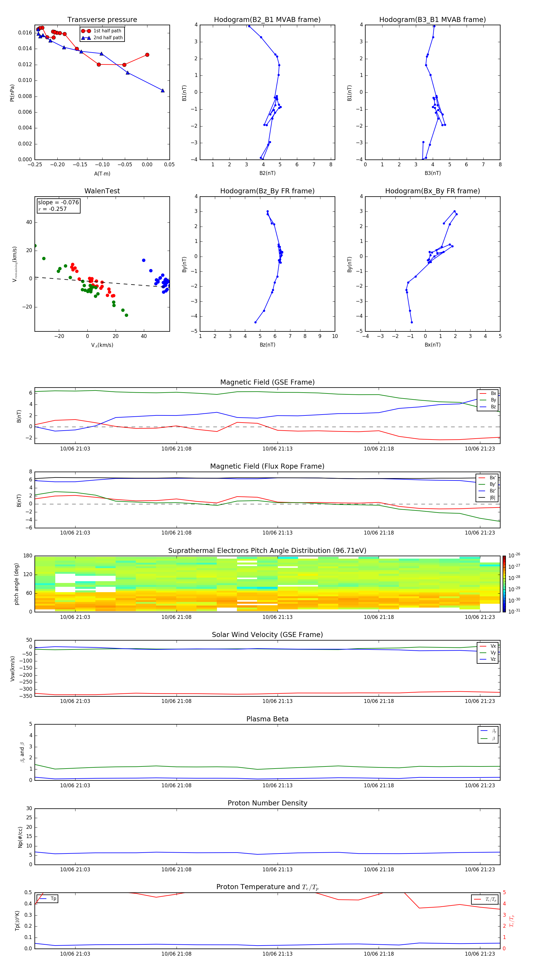Click the last red data point in Transverse pressure
Image resolution: width=535 pixels, height=980 pixels.
click(147, 55)
